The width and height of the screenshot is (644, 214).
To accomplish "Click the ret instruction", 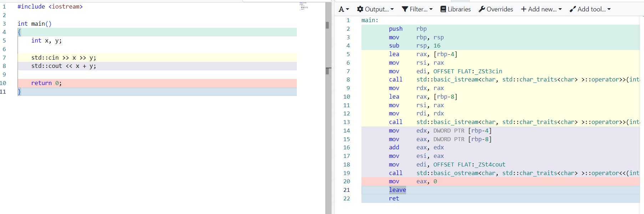I will (394, 199).
